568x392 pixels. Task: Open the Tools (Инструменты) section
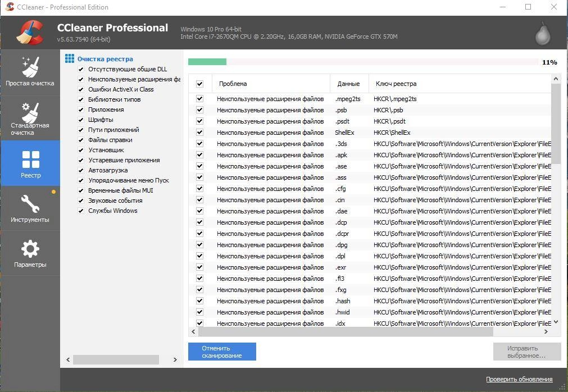coord(30,208)
